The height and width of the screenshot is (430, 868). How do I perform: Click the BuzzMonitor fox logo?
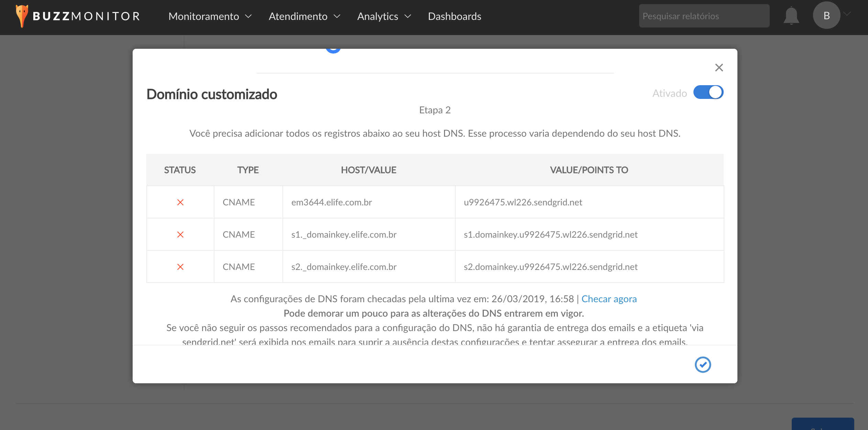(x=22, y=16)
